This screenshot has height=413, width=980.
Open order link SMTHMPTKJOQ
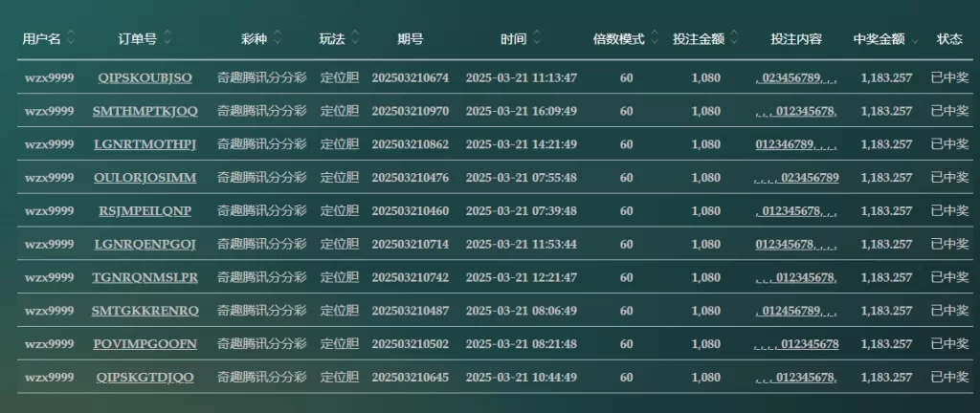point(145,111)
